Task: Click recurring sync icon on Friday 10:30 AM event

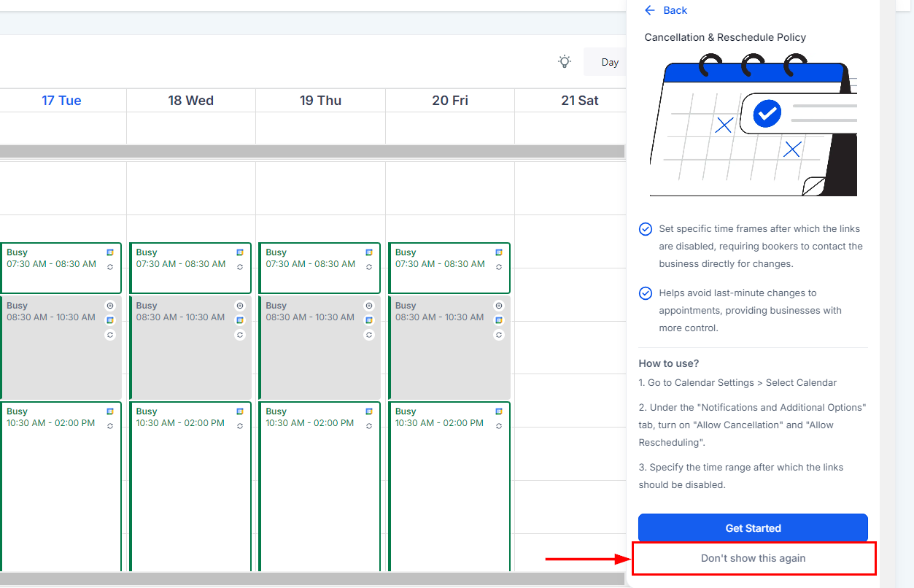Action: point(499,426)
